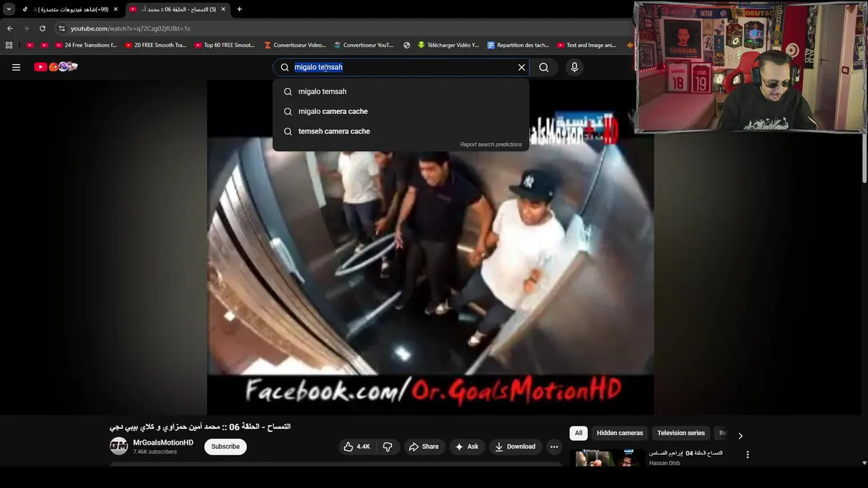The image size is (868, 488).
Task: Open the 'Convertisseur YouT...' bookmark
Action: coord(363,45)
